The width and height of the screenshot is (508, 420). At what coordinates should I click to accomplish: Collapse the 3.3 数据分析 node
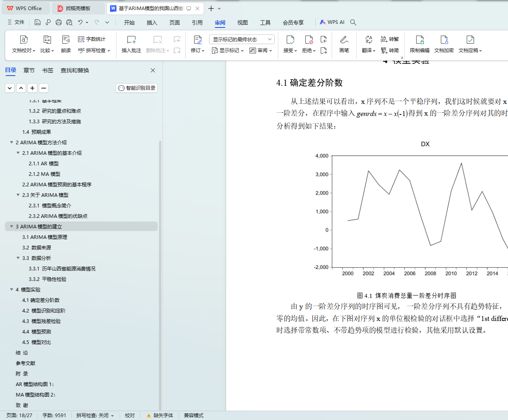tap(18, 258)
